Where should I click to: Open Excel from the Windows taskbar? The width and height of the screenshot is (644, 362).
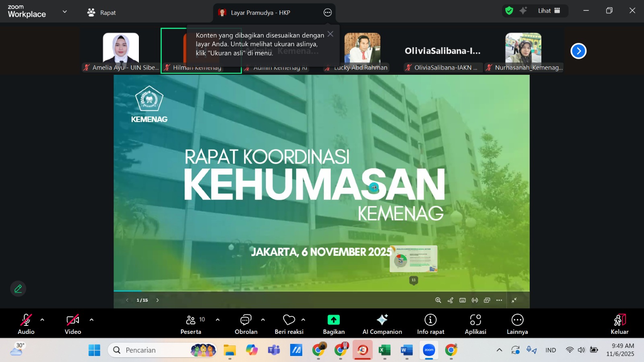point(384,350)
